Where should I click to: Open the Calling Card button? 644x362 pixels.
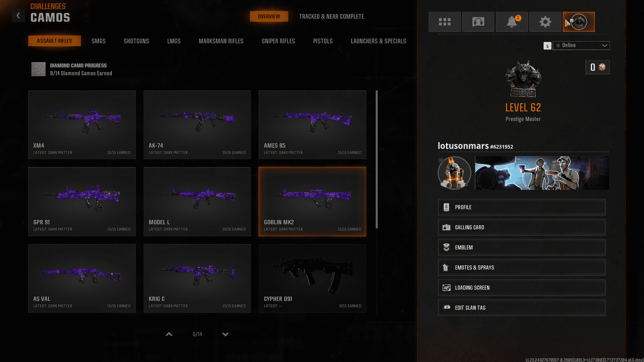pyautogui.click(x=522, y=227)
